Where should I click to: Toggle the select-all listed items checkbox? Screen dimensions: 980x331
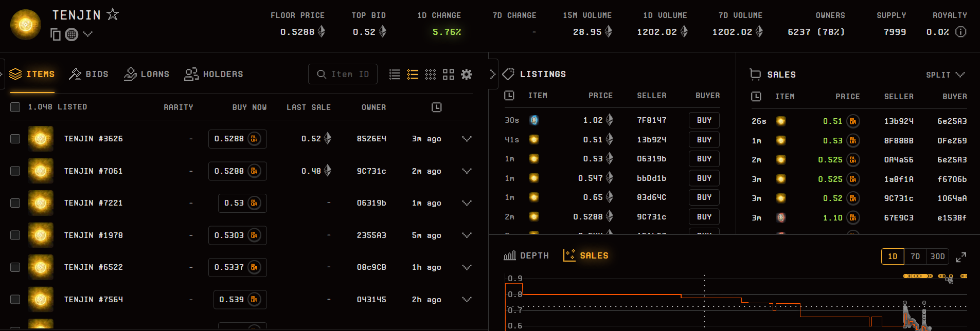15,107
